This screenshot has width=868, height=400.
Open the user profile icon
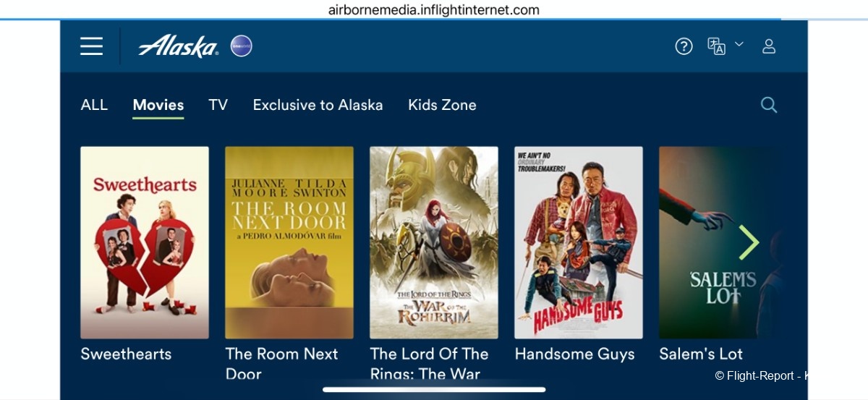(769, 46)
